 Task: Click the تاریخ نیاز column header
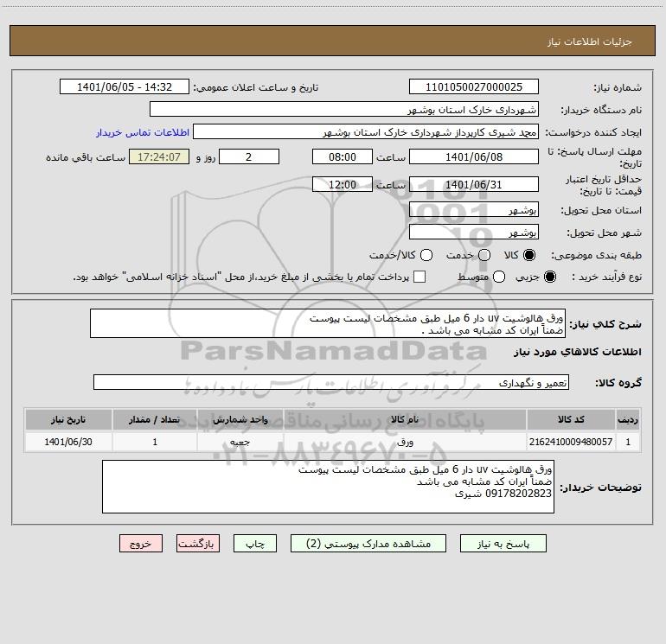point(68,419)
